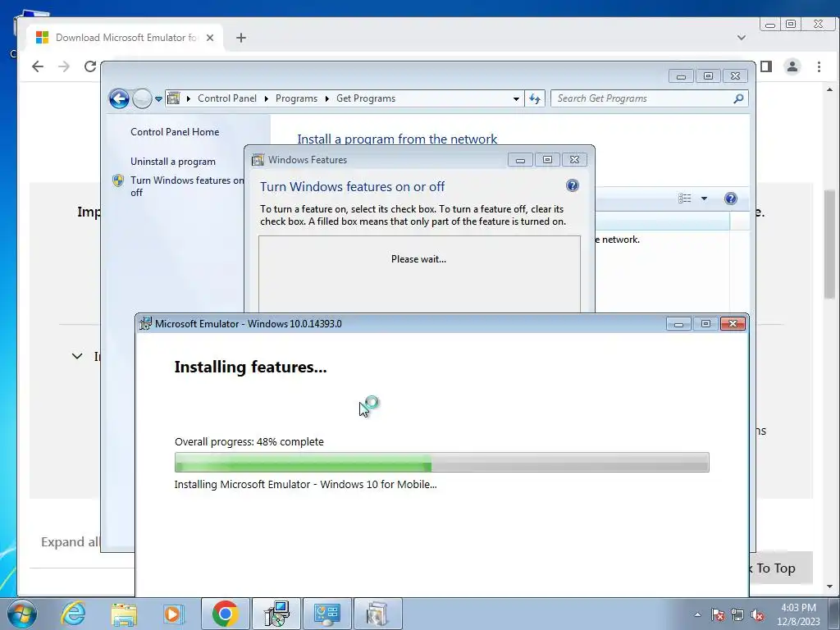Open Windows Explorer from taskbar

(124, 614)
